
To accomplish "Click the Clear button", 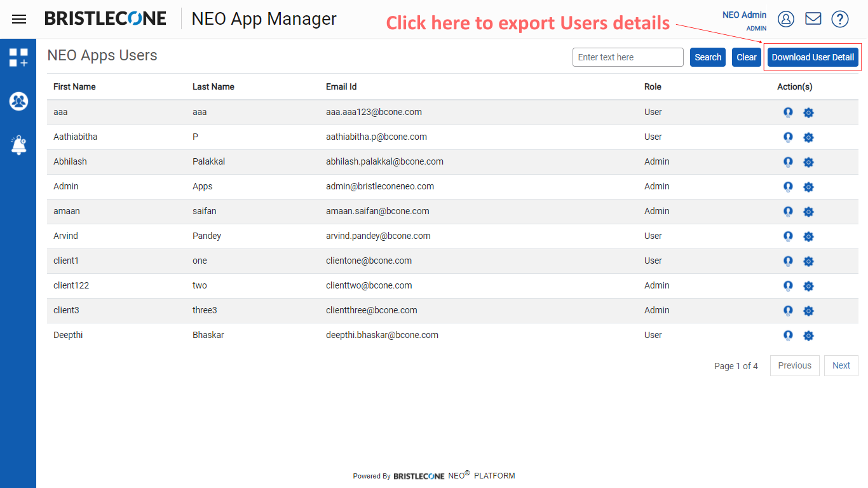I will (x=747, y=57).
